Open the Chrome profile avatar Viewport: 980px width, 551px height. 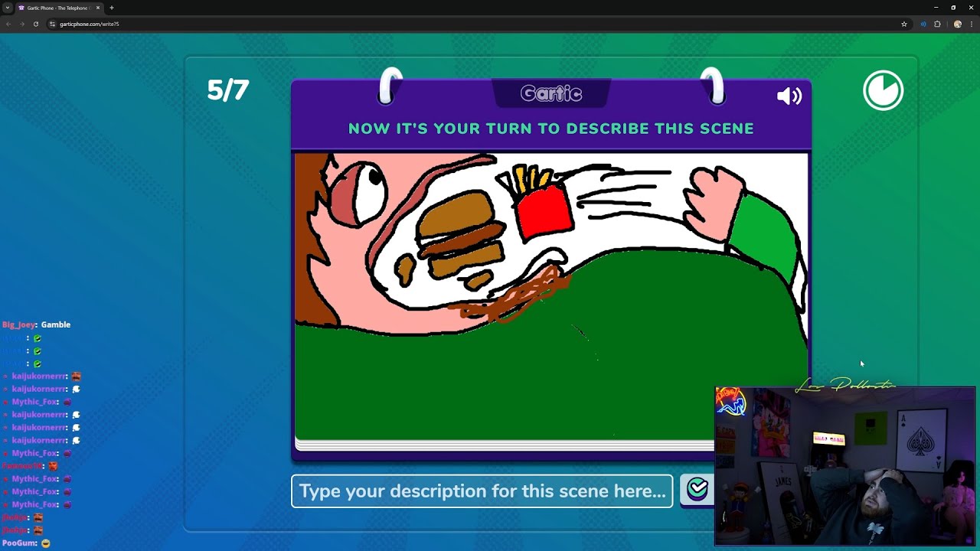pos(958,24)
